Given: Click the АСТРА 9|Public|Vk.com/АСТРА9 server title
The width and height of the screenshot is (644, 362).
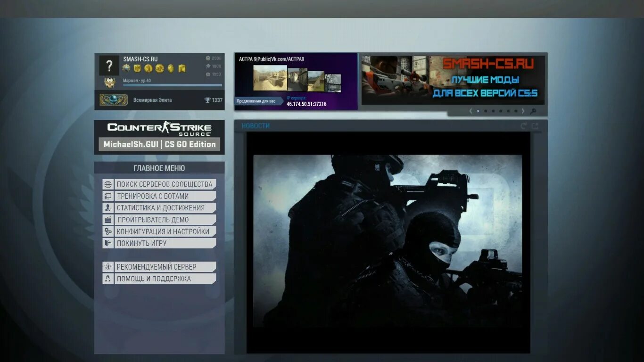Looking at the screenshot, I should pos(272,59).
